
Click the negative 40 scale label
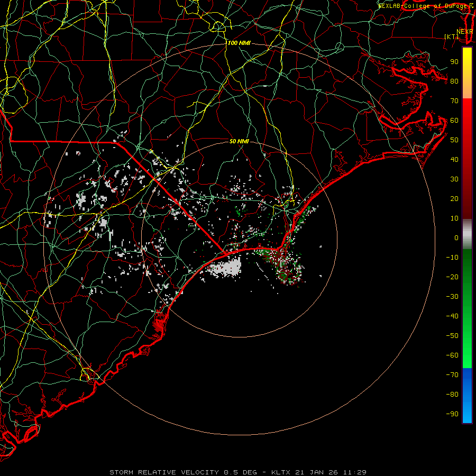coord(452,316)
